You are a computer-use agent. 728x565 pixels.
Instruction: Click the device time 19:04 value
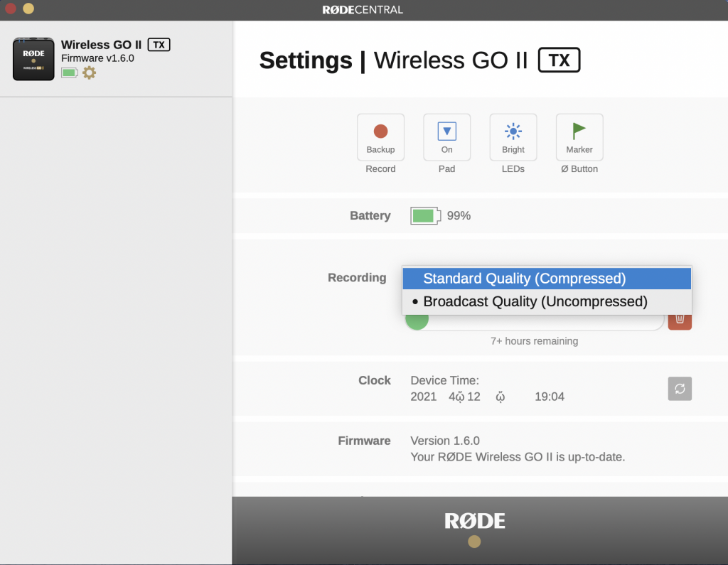tap(550, 397)
